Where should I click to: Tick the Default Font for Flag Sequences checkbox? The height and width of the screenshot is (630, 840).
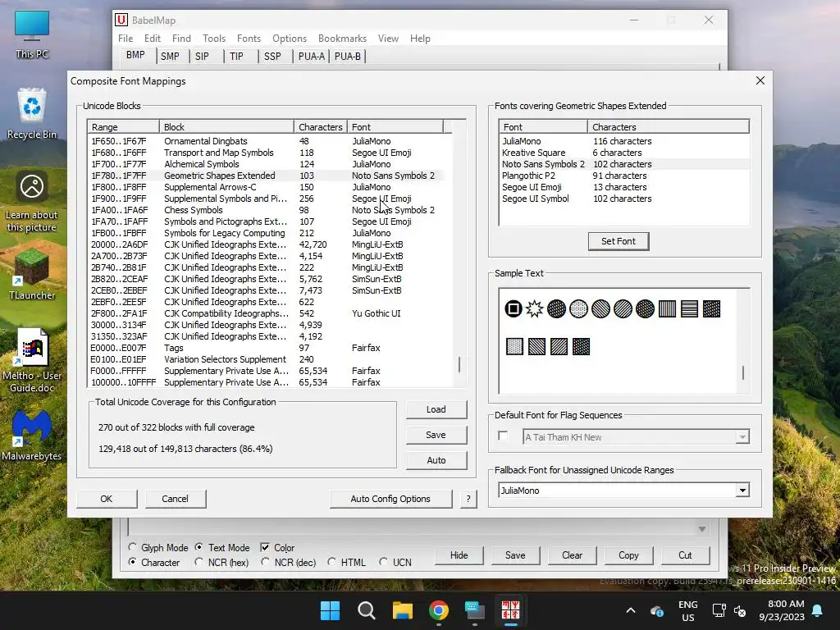pos(503,436)
